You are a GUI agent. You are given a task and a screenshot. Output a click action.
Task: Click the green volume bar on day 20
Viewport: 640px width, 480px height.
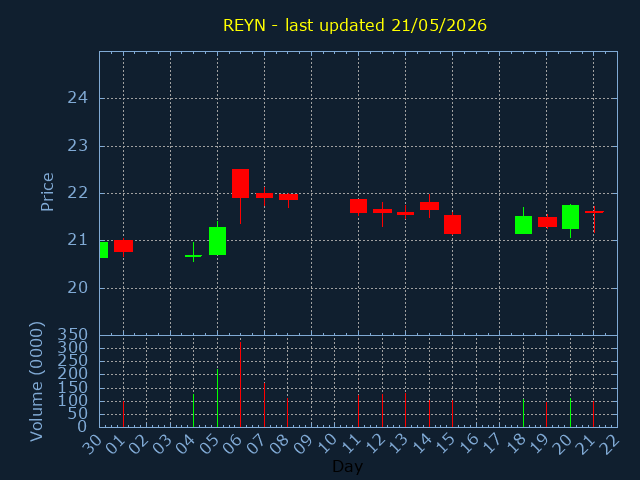point(570,413)
